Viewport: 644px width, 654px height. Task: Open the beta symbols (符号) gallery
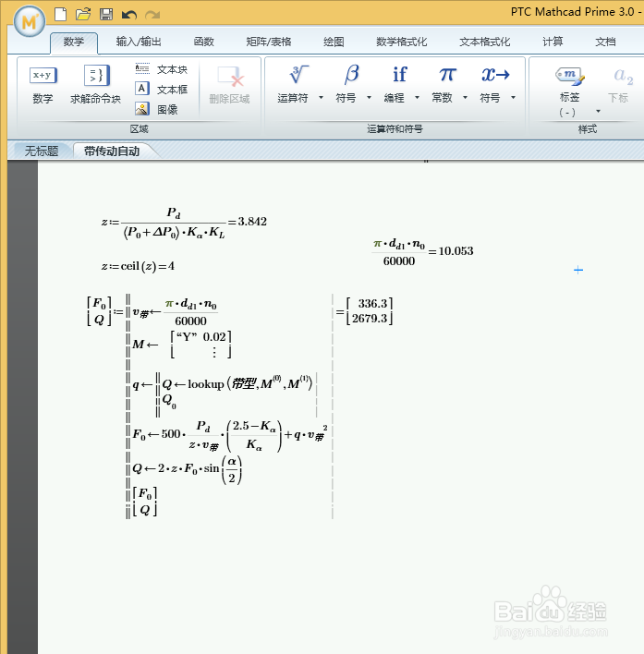351,75
